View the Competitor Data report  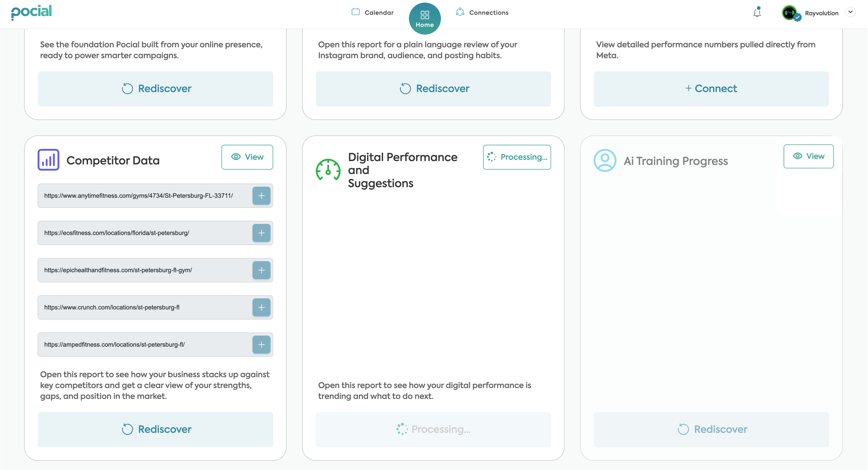(x=247, y=157)
